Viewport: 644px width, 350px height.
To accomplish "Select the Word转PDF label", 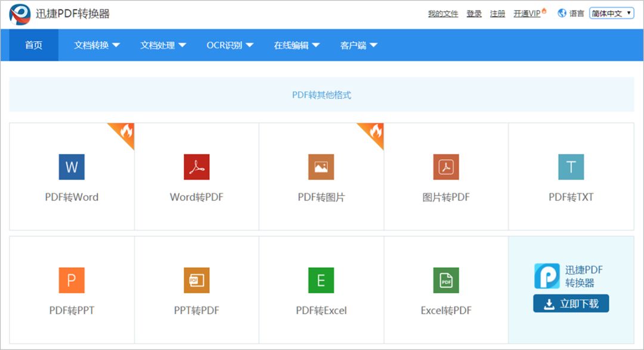I will [x=196, y=197].
